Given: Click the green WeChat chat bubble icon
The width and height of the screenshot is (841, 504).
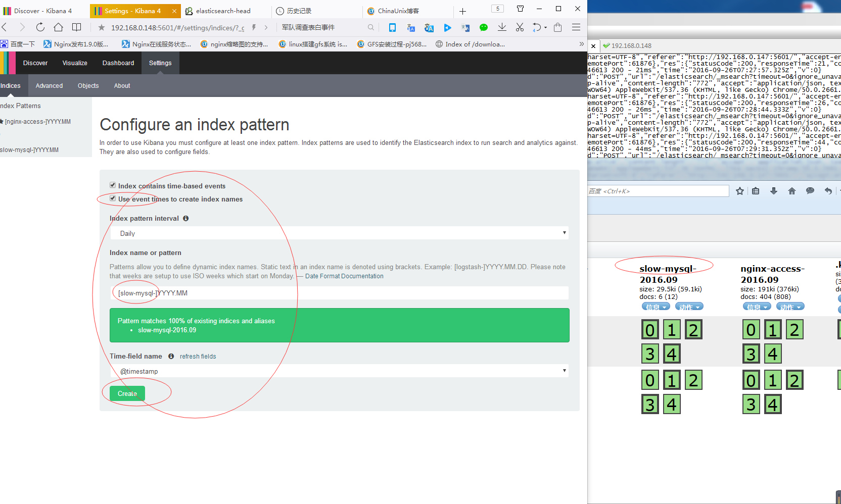Looking at the screenshot, I should (x=484, y=28).
